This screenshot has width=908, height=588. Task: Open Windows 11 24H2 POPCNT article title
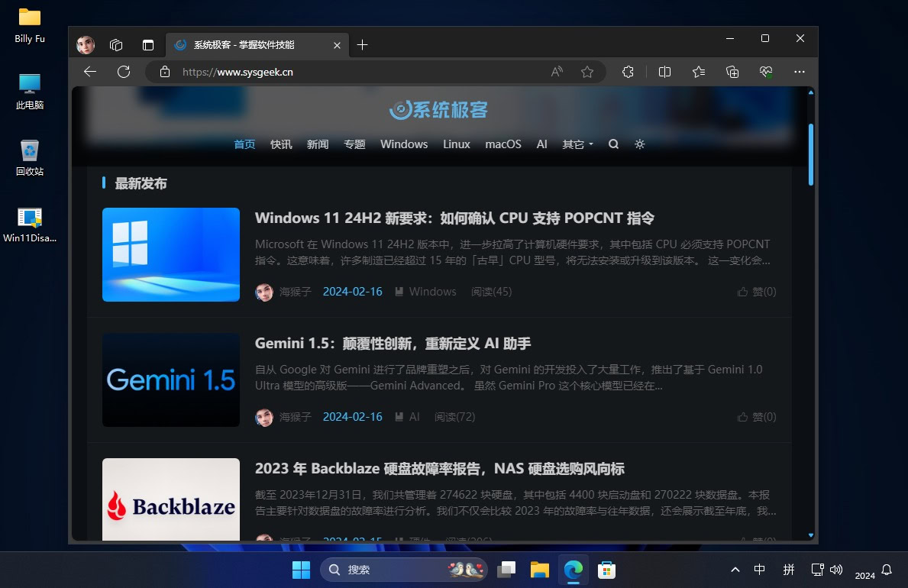tap(454, 218)
